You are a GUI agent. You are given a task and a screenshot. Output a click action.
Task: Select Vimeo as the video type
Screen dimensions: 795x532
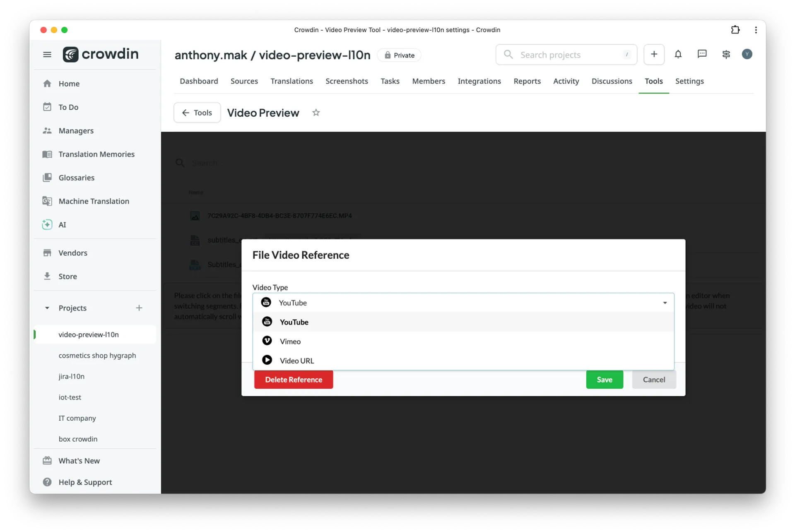[x=463, y=342]
